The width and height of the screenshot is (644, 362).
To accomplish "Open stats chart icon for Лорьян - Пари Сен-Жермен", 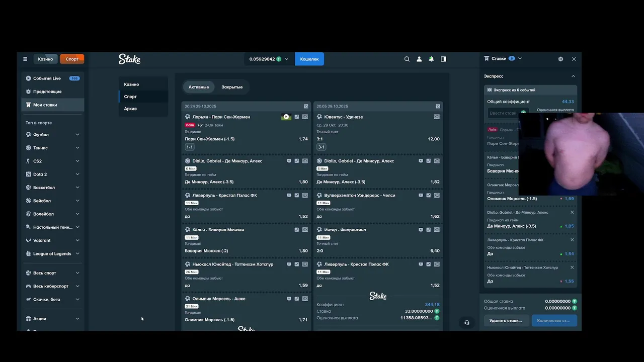I will click(x=297, y=117).
